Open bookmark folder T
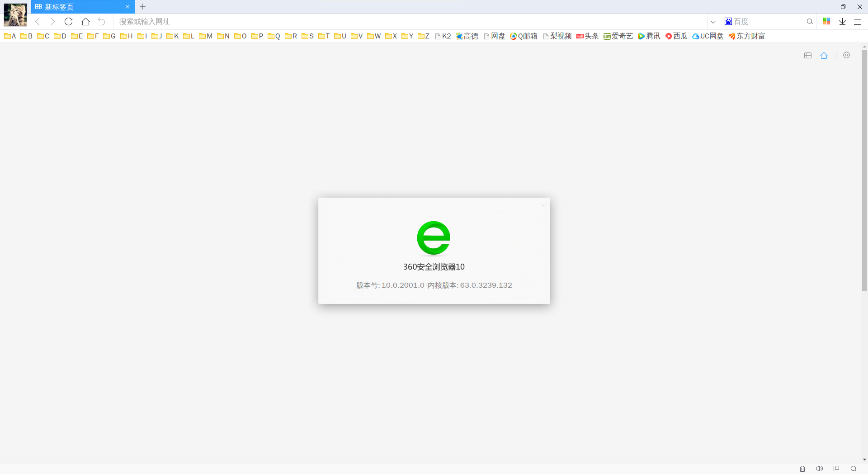 (324, 36)
